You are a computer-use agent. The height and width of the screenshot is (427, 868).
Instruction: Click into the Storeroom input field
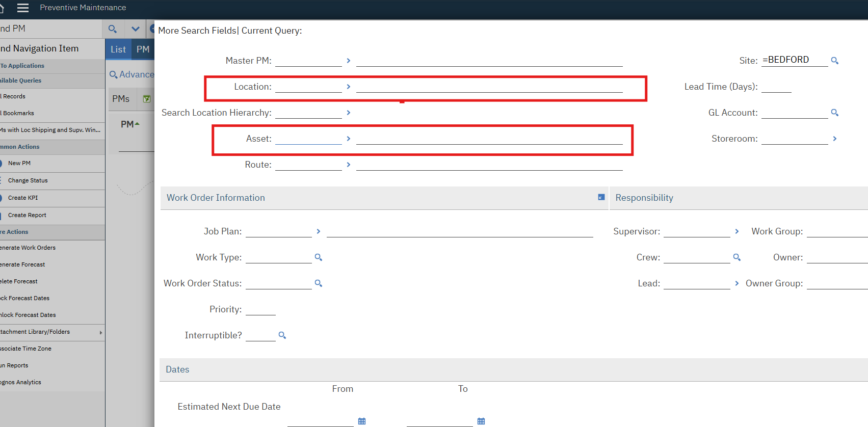795,139
